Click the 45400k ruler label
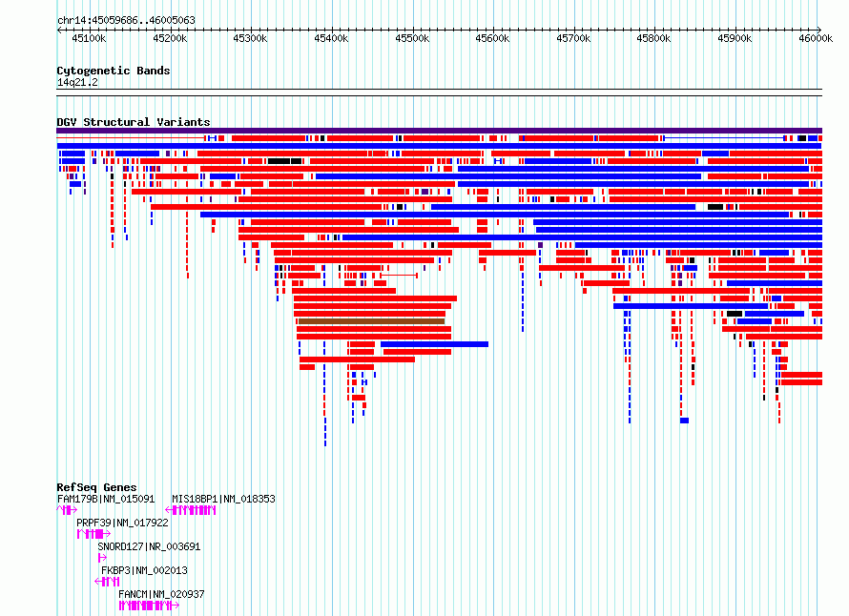 pyautogui.click(x=331, y=38)
